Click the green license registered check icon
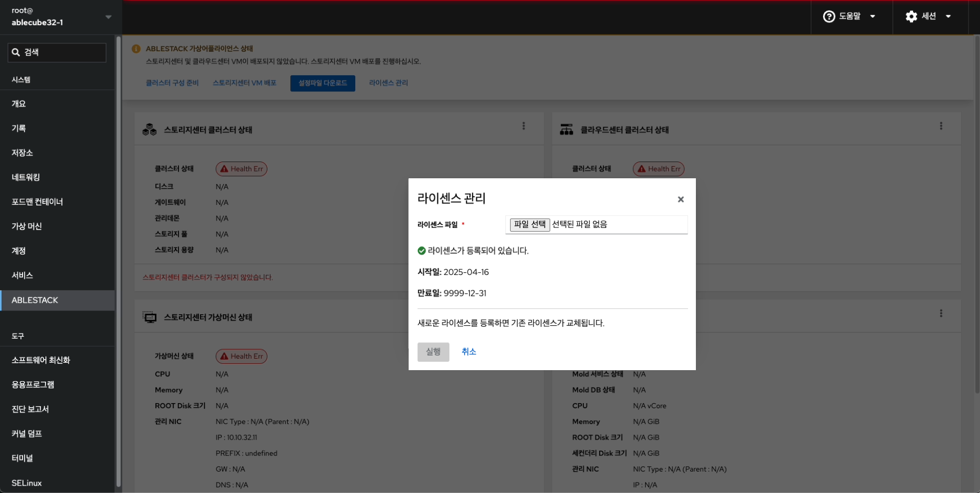The image size is (980, 493). click(x=421, y=251)
